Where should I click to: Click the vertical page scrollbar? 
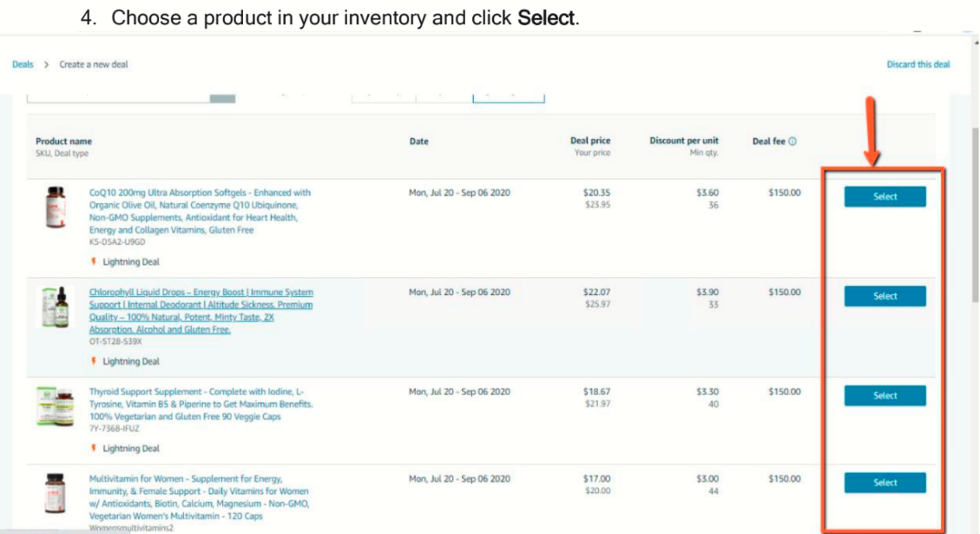click(974, 217)
